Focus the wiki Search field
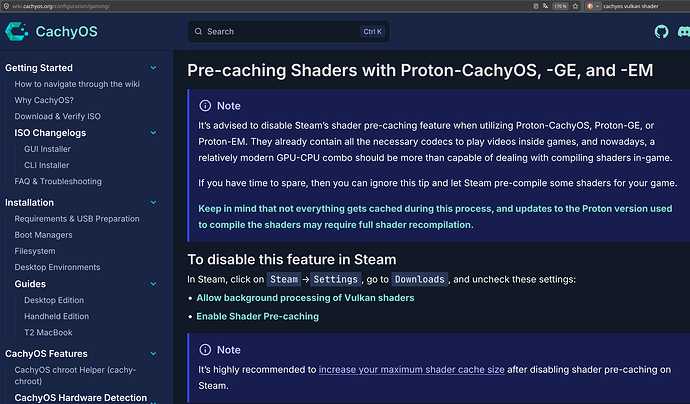 289,32
